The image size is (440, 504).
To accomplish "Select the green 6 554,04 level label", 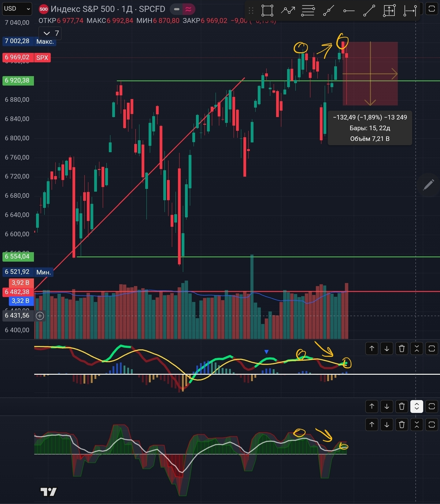I will tap(18, 256).
